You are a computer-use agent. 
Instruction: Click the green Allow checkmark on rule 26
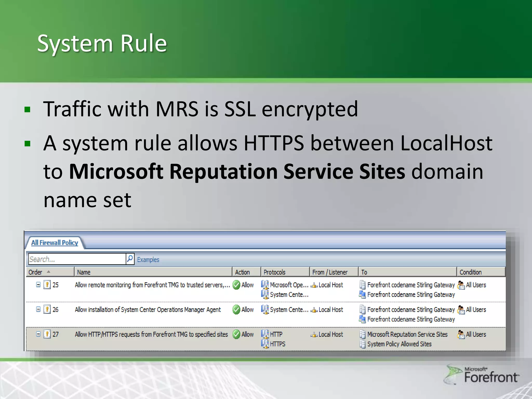pos(236,310)
